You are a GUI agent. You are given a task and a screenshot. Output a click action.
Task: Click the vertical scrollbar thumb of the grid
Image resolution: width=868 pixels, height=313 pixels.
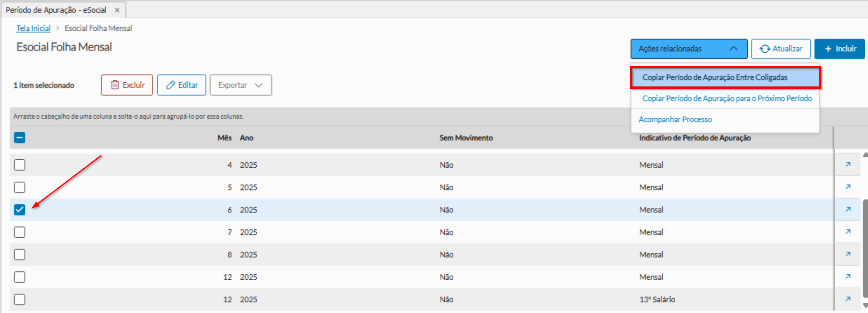pyautogui.click(x=865, y=248)
